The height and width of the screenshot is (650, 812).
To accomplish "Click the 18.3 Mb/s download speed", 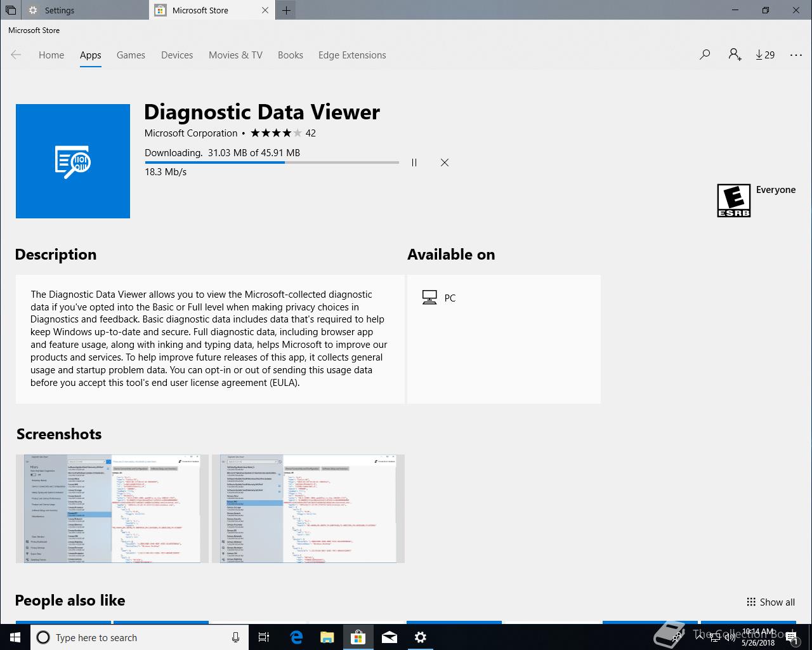I will tap(166, 172).
